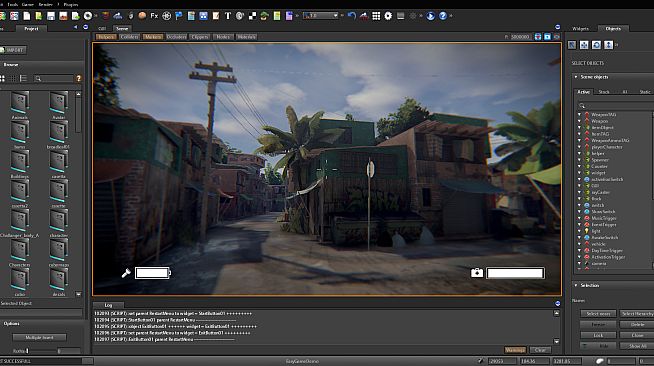Collapse the Log panel round button
This screenshot has height=366, width=654.
pyautogui.click(x=558, y=303)
